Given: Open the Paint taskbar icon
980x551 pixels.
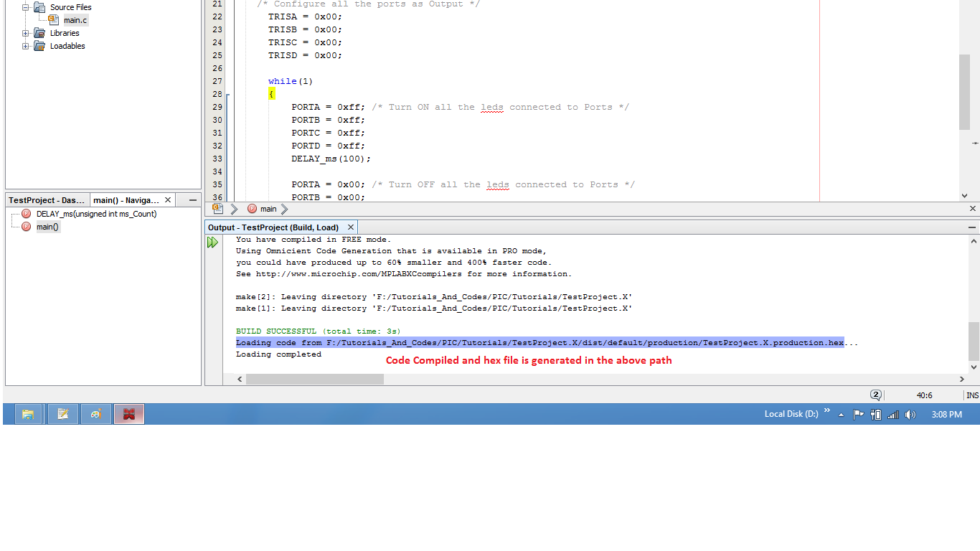Looking at the screenshot, I should [x=96, y=414].
